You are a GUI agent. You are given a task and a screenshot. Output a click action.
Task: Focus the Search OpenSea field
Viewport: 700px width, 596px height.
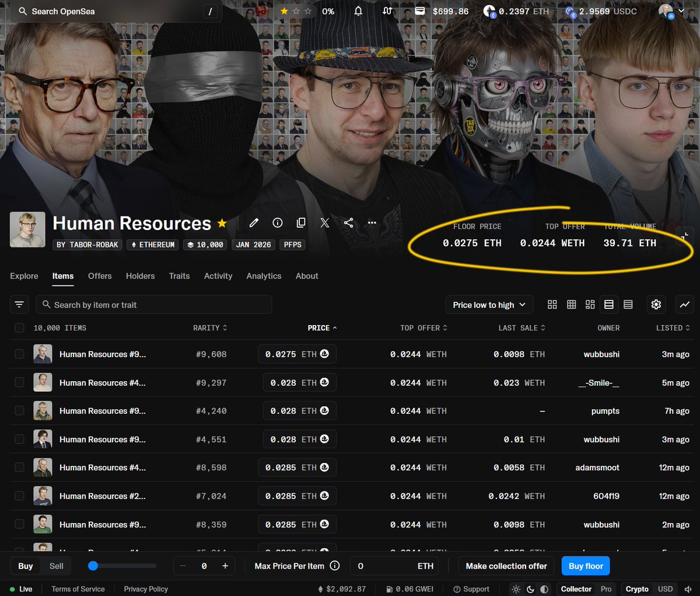(117, 11)
